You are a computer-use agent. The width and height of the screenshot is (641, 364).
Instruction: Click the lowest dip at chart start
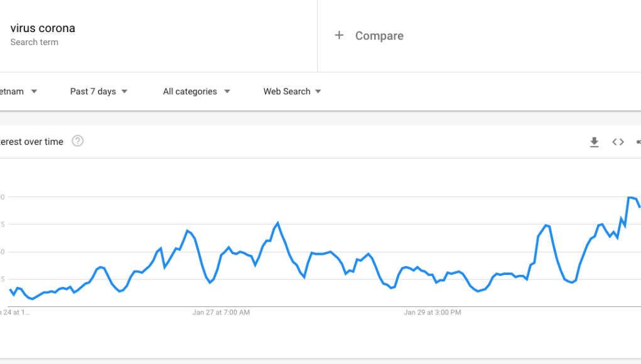click(33, 299)
